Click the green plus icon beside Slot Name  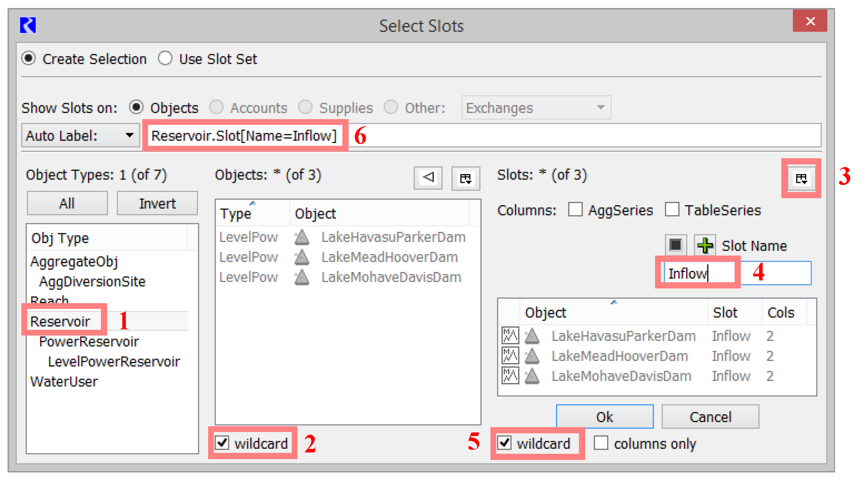pyautogui.click(x=705, y=245)
